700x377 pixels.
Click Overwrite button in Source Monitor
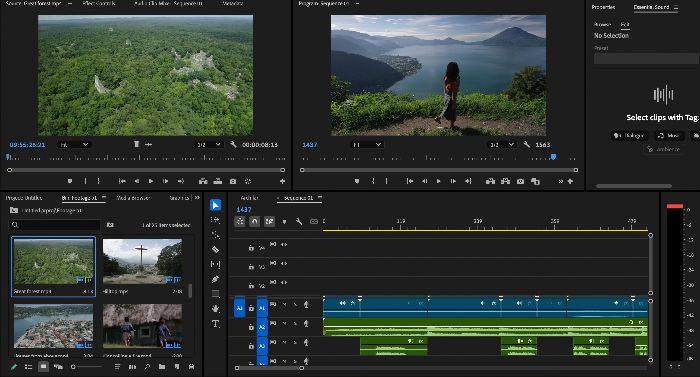[218, 181]
